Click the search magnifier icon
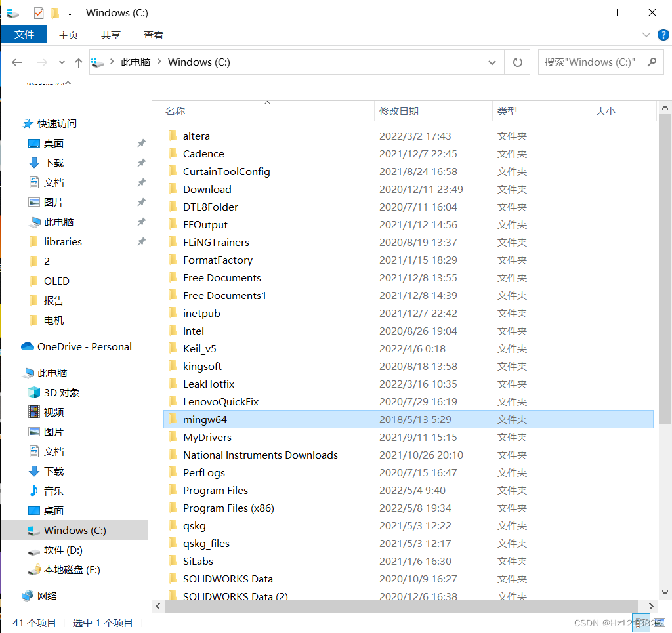672x633 pixels. click(x=652, y=62)
